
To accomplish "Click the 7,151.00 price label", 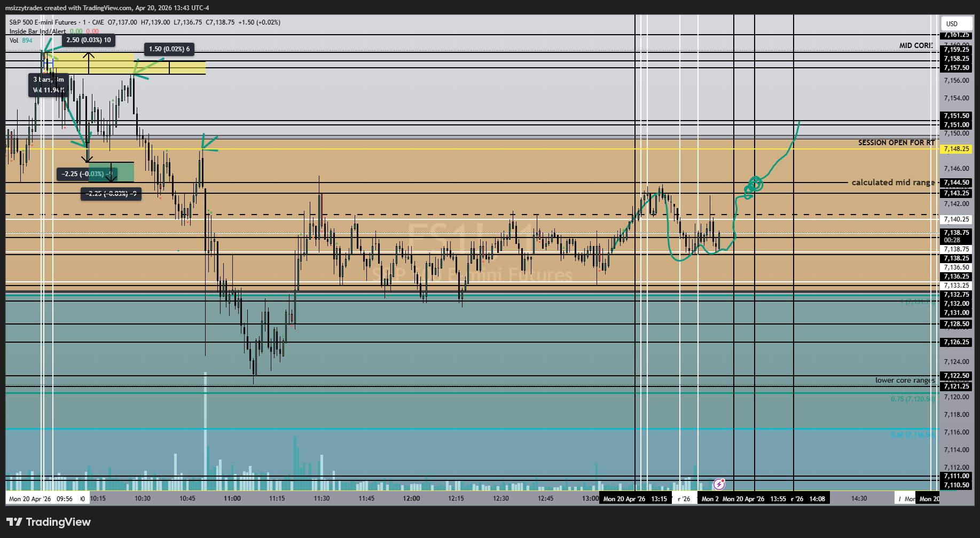I will (x=956, y=125).
